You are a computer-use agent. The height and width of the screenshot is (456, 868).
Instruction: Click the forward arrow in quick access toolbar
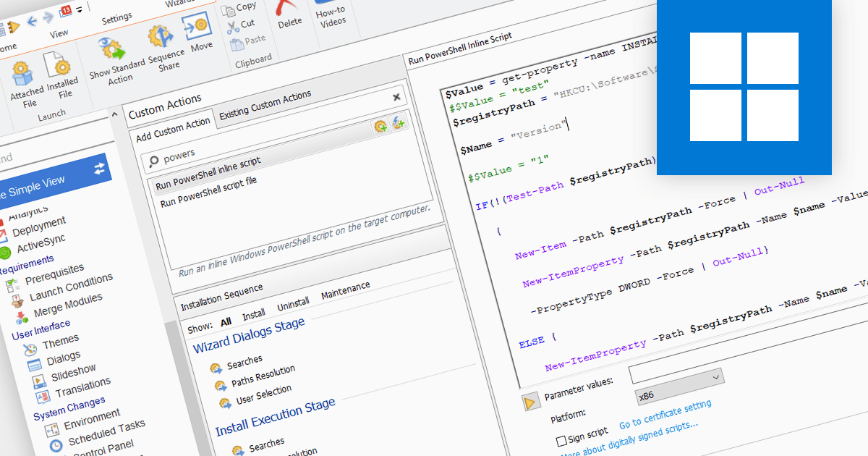pos(48,17)
